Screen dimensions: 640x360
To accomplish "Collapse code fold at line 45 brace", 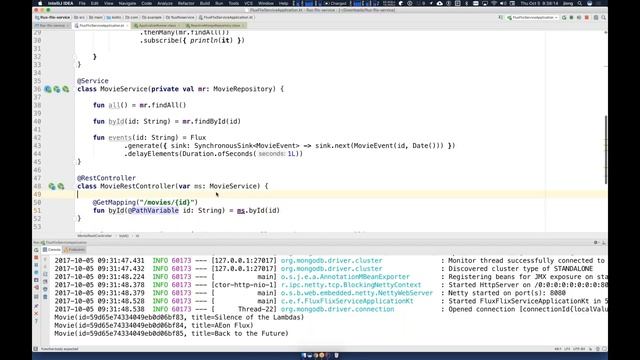I will 76,162.
